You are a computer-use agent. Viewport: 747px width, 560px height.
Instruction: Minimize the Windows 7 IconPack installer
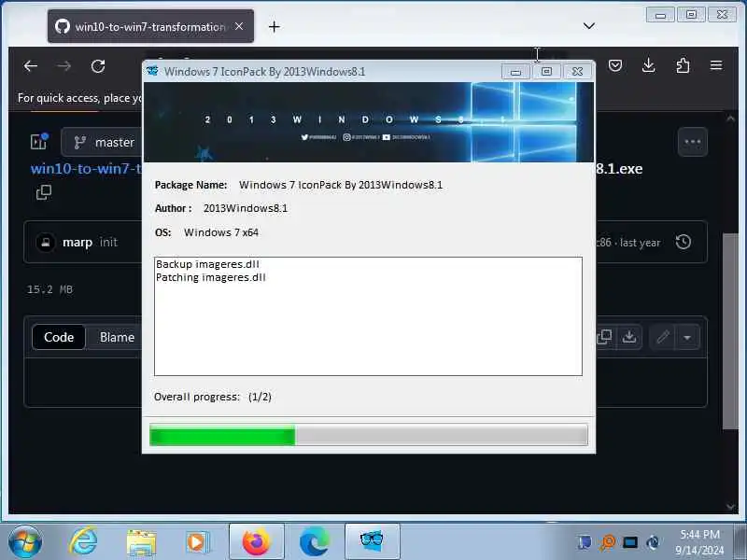click(515, 72)
